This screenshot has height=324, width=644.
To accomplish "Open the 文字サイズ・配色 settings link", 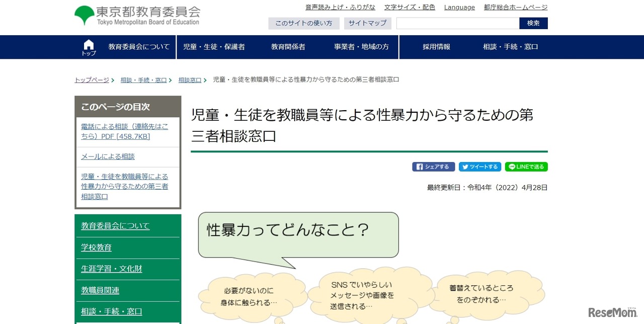I will click(409, 7).
